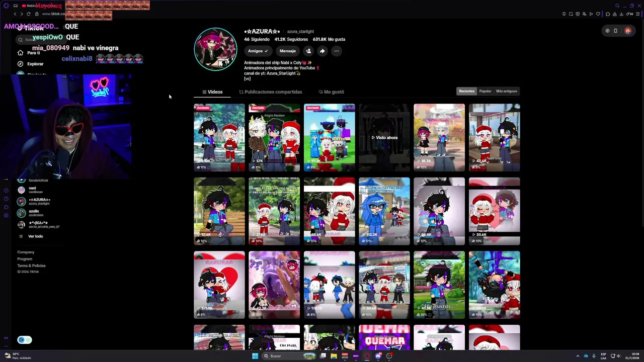Open the red notification icon at top right

point(627,31)
